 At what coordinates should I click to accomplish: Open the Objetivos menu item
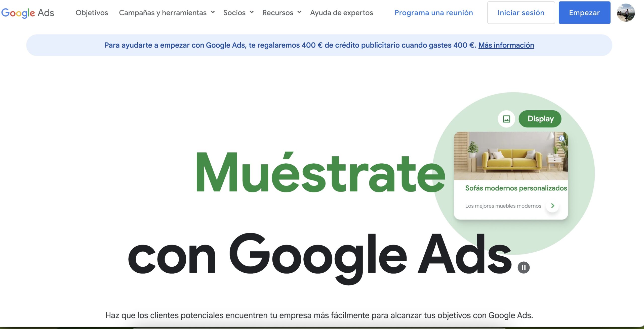92,13
